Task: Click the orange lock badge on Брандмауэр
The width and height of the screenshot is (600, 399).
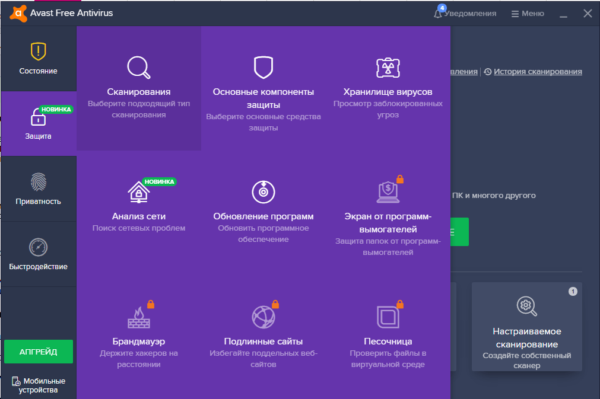Action: tap(151, 304)
